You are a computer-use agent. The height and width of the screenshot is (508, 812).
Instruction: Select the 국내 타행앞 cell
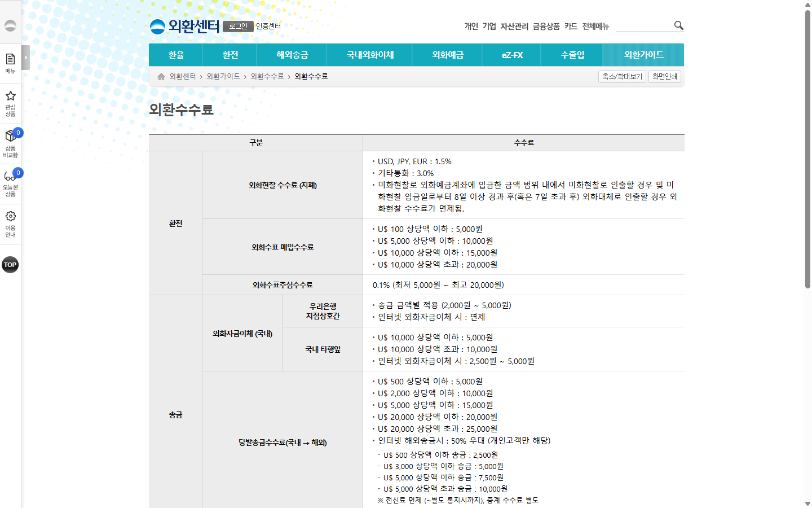tap(323, 349)
